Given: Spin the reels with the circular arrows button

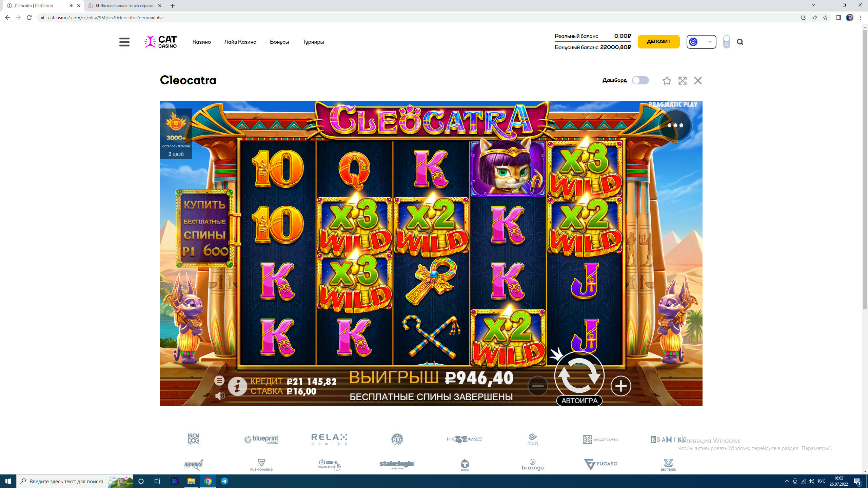Looking at the screenshot, I should pos(579,375).
